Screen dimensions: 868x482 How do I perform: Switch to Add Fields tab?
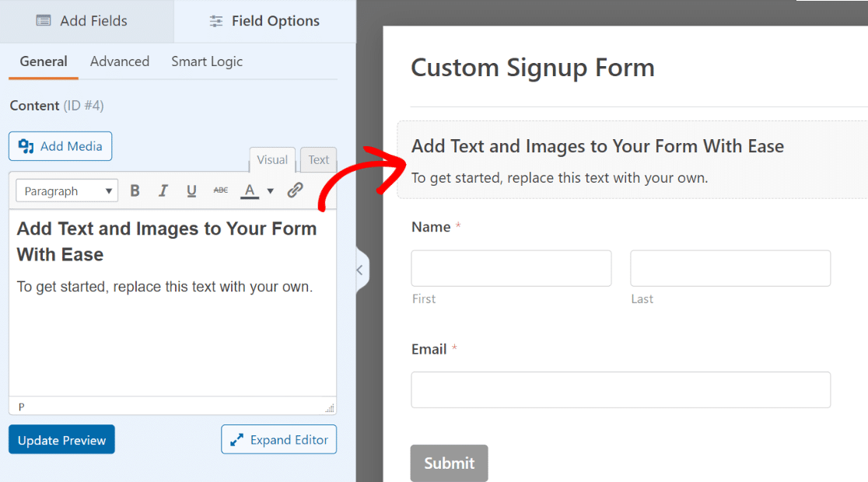pos(82,21)
